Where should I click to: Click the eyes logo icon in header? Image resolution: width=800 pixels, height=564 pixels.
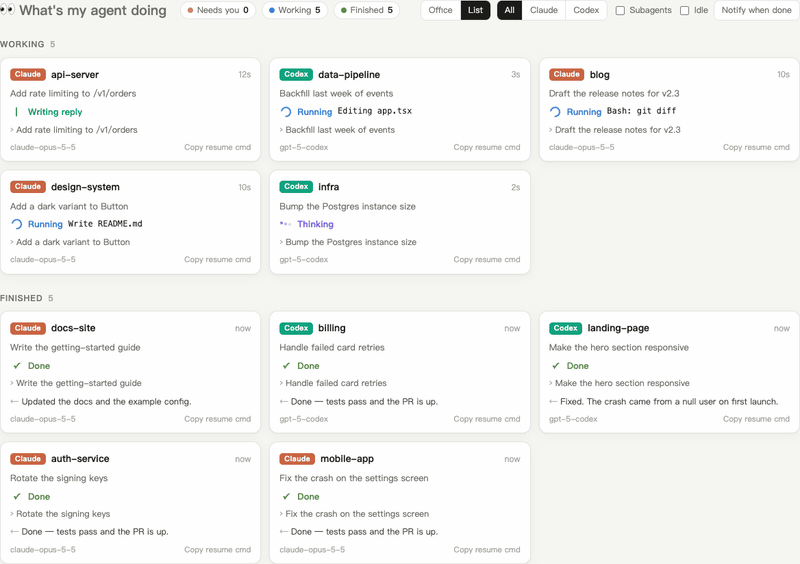point(7,10)
